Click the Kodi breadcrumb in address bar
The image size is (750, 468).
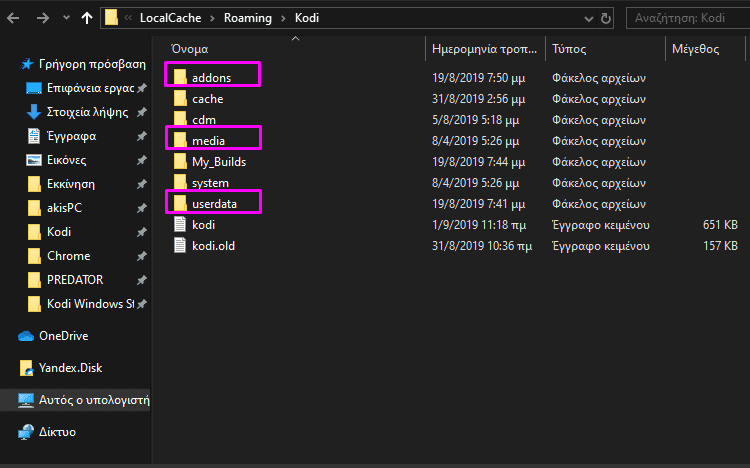pyautogui.click(x=307, y=18)
